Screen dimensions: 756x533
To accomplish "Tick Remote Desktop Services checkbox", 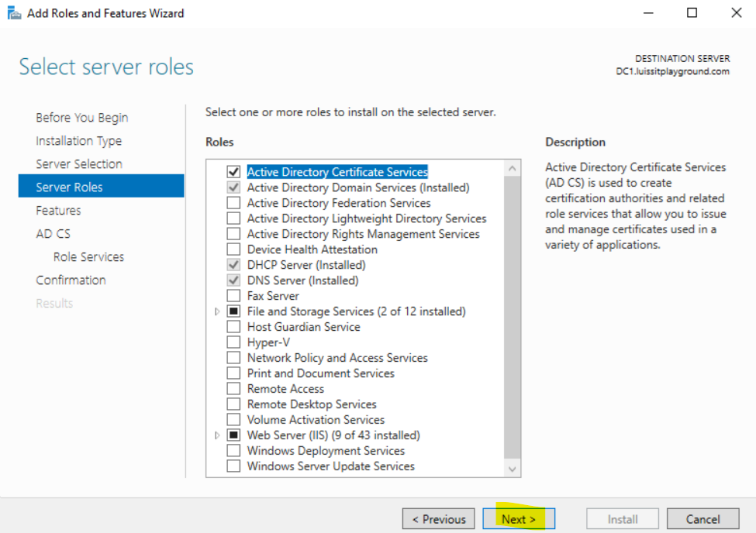I will click(x=233, y=404).
